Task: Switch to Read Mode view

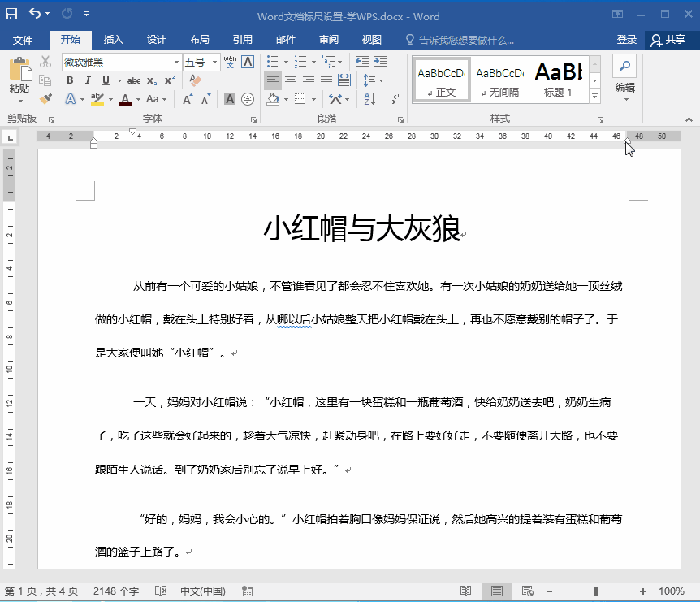Action: click(x=465, y=591)
